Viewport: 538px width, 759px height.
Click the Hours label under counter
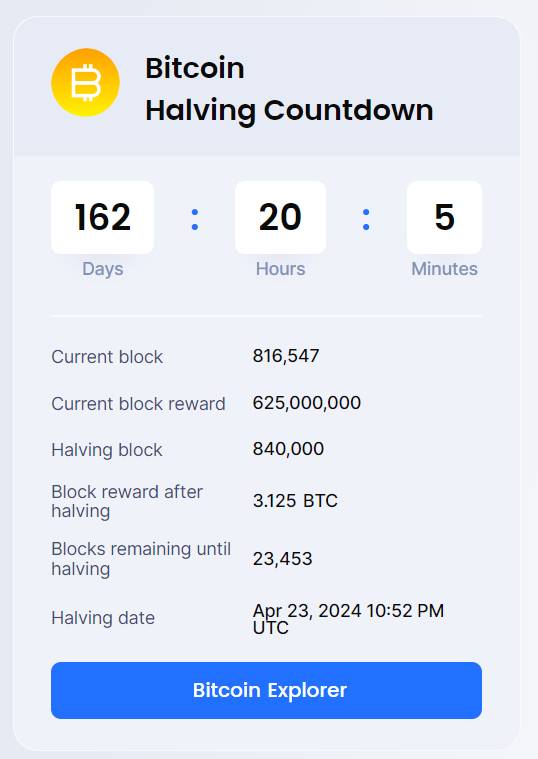[x=280, y=269]
